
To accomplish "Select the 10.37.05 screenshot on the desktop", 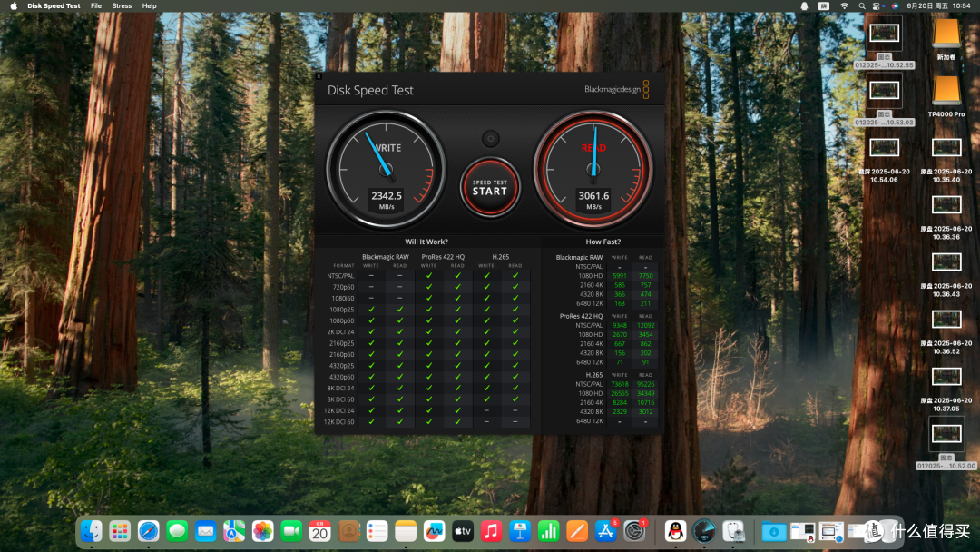I will [946, 389].
